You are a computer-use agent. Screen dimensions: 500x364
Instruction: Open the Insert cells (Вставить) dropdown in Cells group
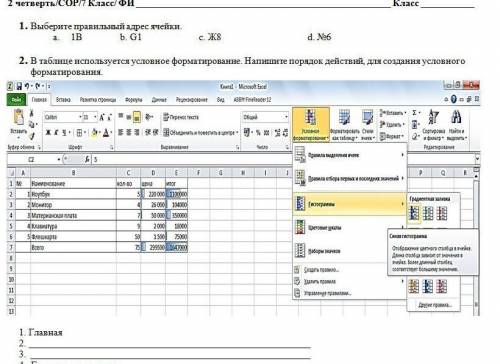click(x=393, y=113)
